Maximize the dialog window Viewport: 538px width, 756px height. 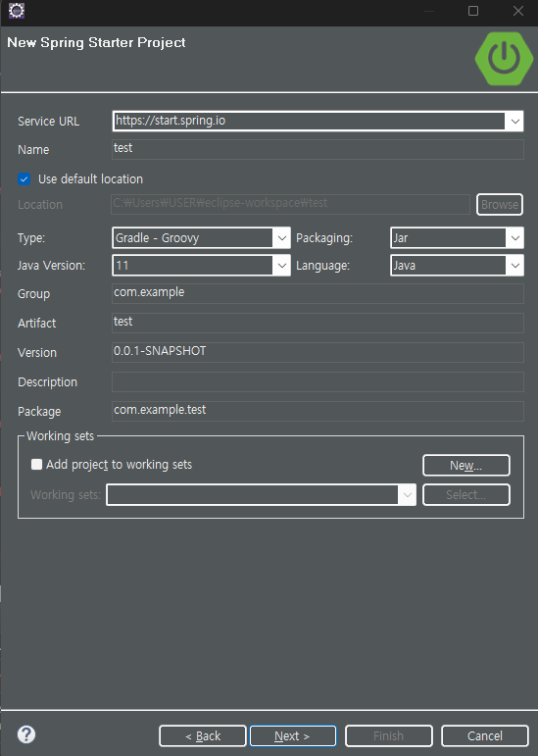tap(473, 11)
